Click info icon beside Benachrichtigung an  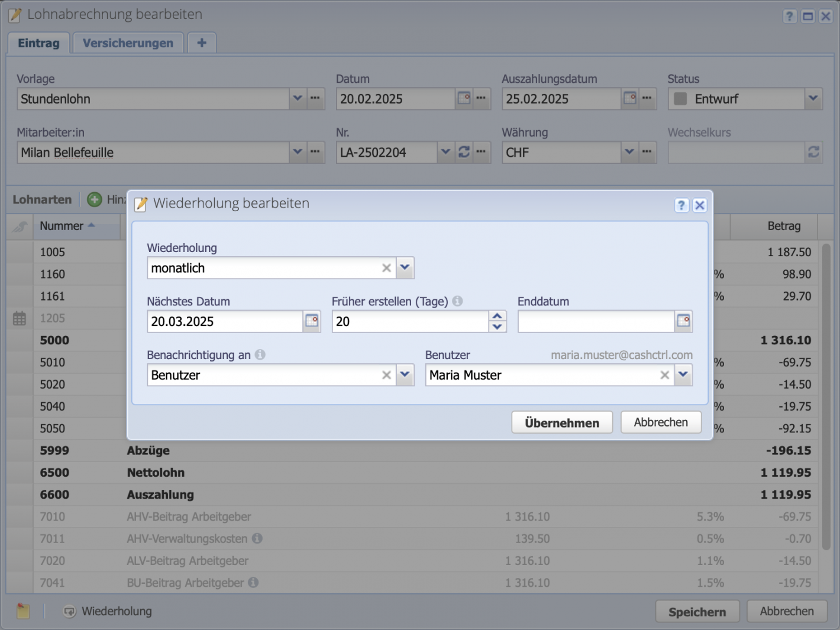tap(260, 354)
